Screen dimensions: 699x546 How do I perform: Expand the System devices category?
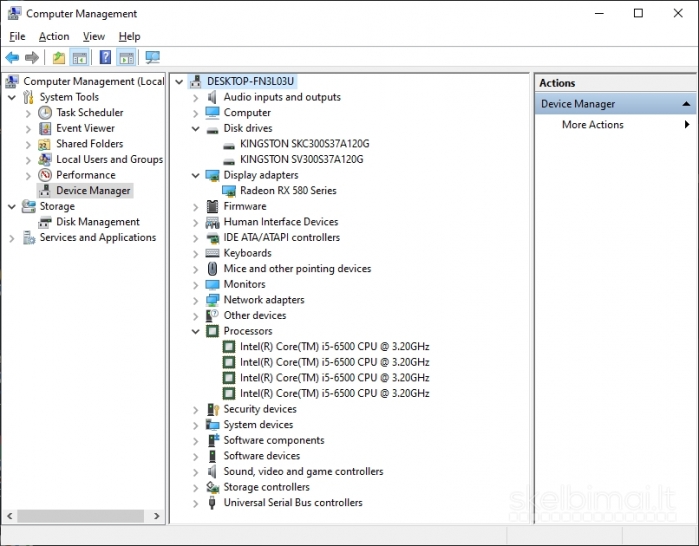(195, 425)
